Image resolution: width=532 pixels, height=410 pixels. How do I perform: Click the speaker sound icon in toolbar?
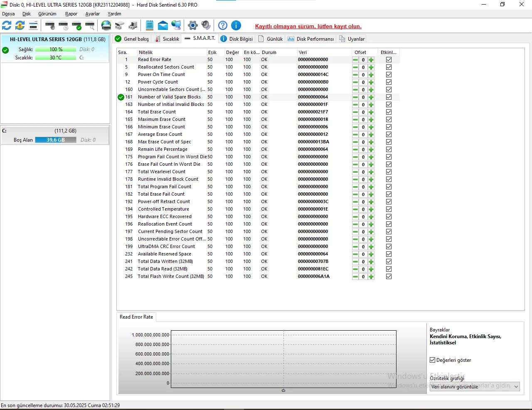(x=206, y=25)
